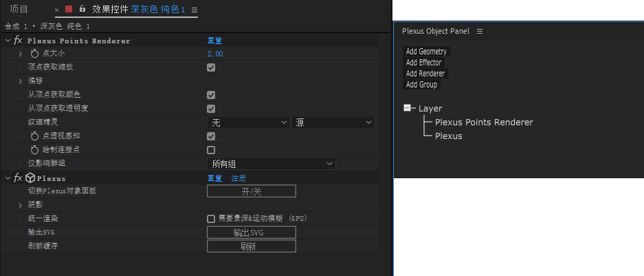Collapse the Plexus Points Renderer effect
The height and width of the screenshot is (276, 644).
[x=8, y=41]
